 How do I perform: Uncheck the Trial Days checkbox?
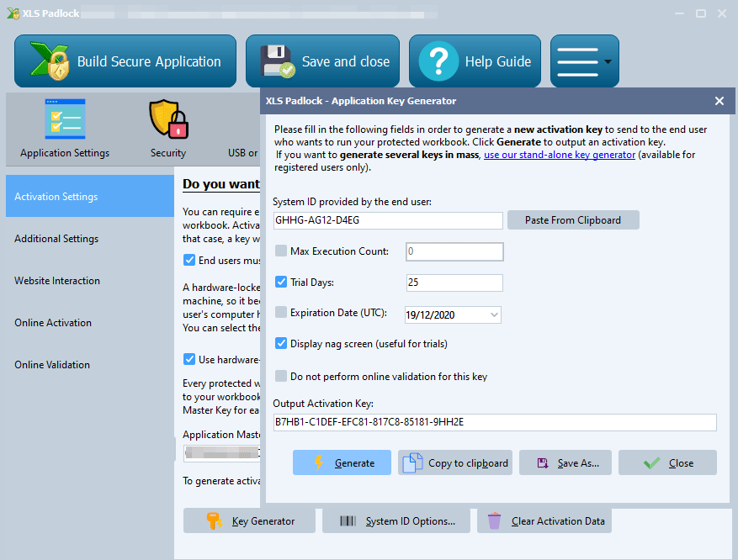click(282, 282)
